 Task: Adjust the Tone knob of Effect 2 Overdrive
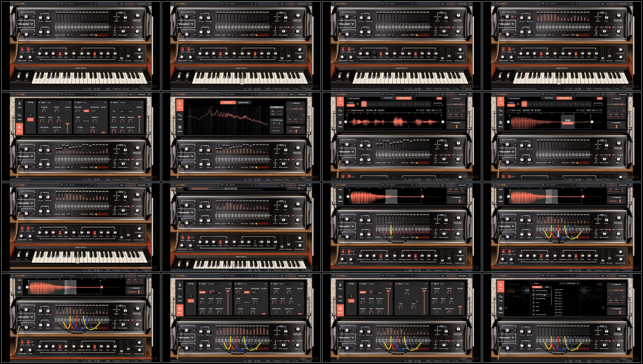point(401,308)
